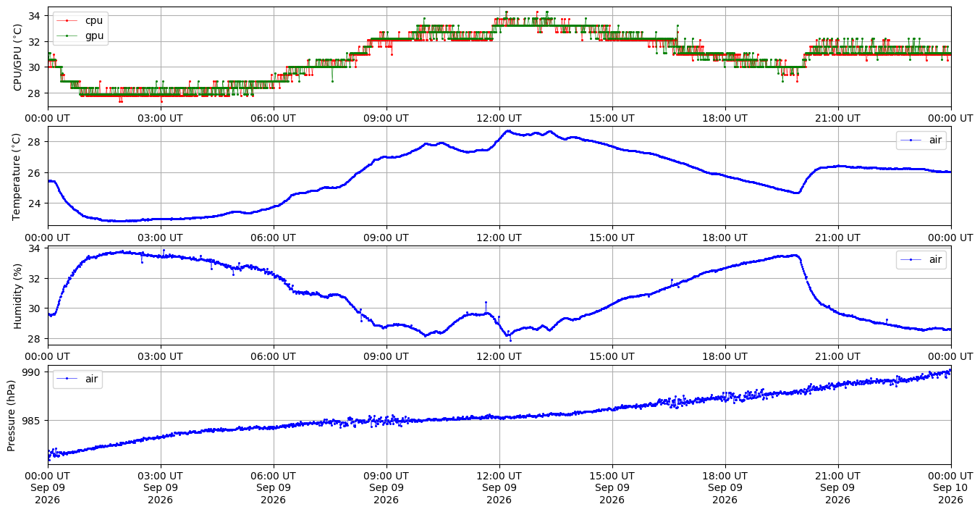Click the 00:00 UT Sep 10 2026 tick label
Viewport: 980px width, 512px height.
click(x=950, y=488)
